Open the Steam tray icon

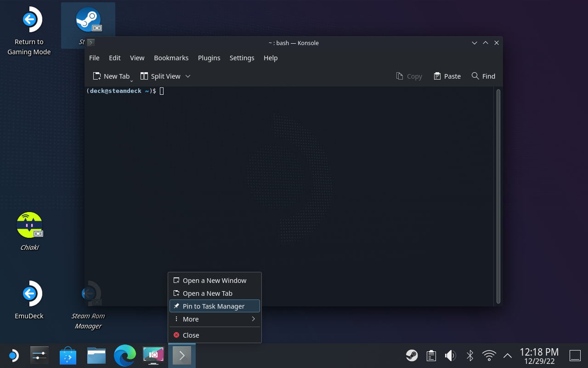[x=412, y=356]
